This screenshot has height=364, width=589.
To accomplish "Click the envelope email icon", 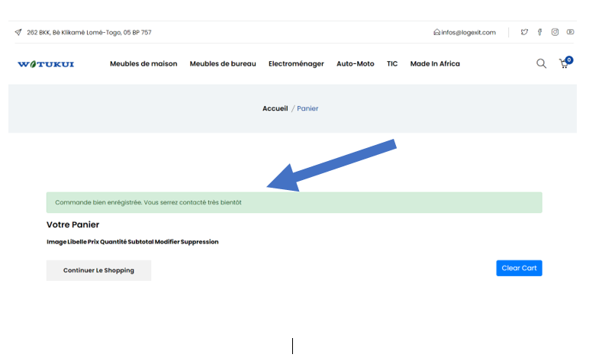I will pyautogui.click(x=436, y=32).
